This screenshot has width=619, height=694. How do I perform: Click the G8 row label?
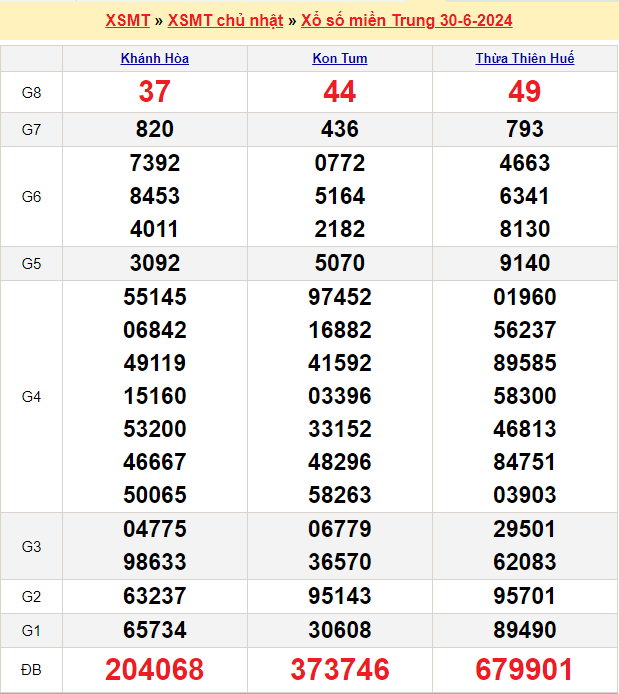pos(31,93)
